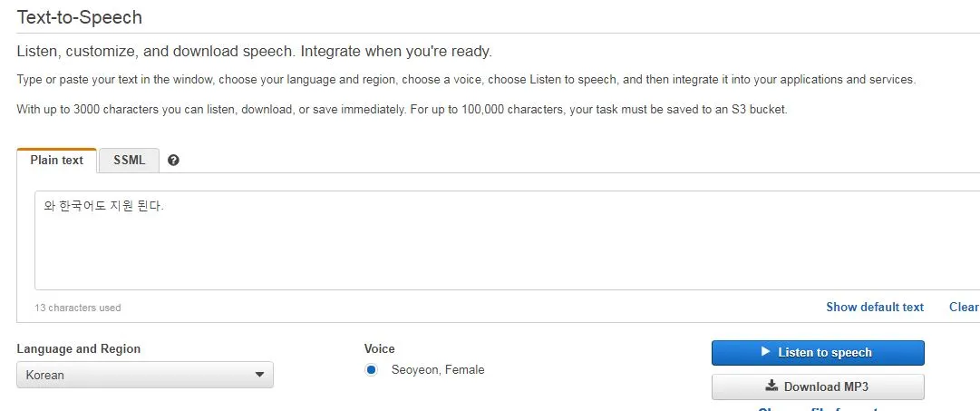
Task: Click the Text-to-Speech page heading
Action: [x=80, y=17]
